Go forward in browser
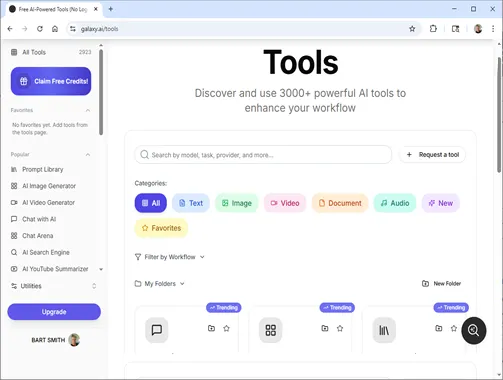 point(25,29)
